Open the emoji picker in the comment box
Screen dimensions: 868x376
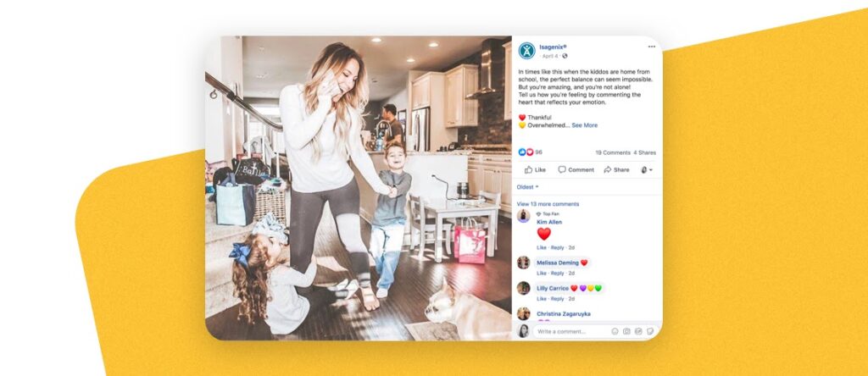(615, 331)
